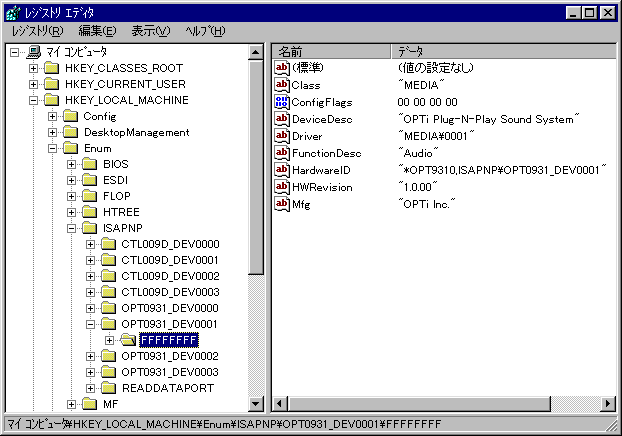Click the 00 00 00 00 data value
The image size is (622, 436).
click(427, 102)
